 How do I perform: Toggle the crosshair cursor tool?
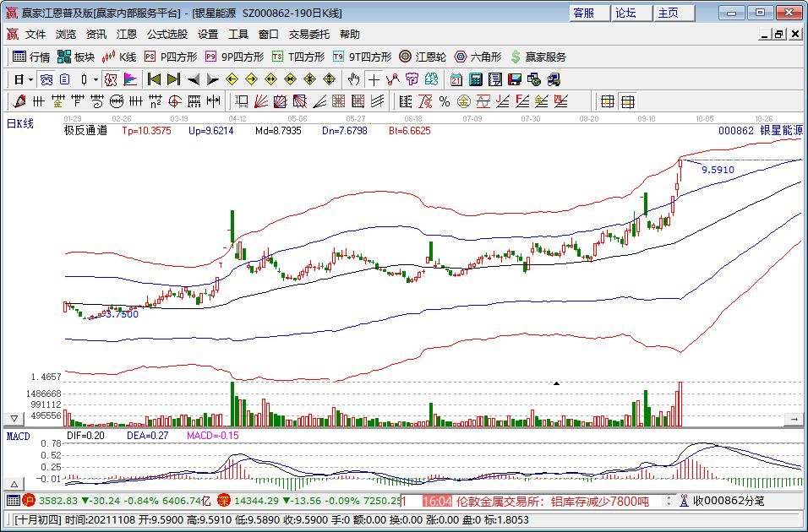pos(374,79)
